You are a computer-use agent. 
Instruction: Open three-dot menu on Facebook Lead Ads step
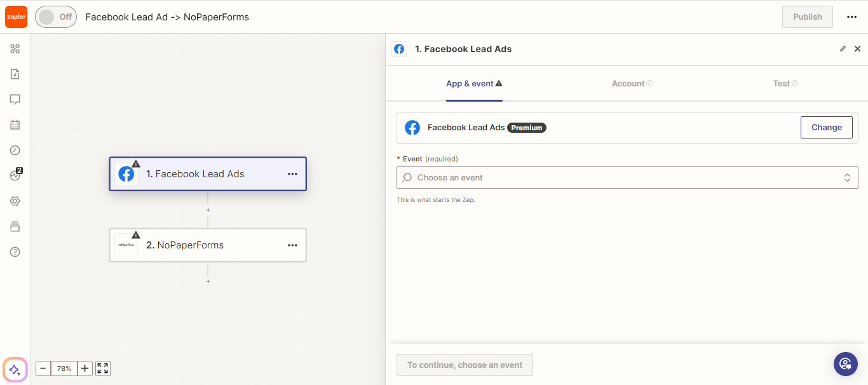click(292, 174)
